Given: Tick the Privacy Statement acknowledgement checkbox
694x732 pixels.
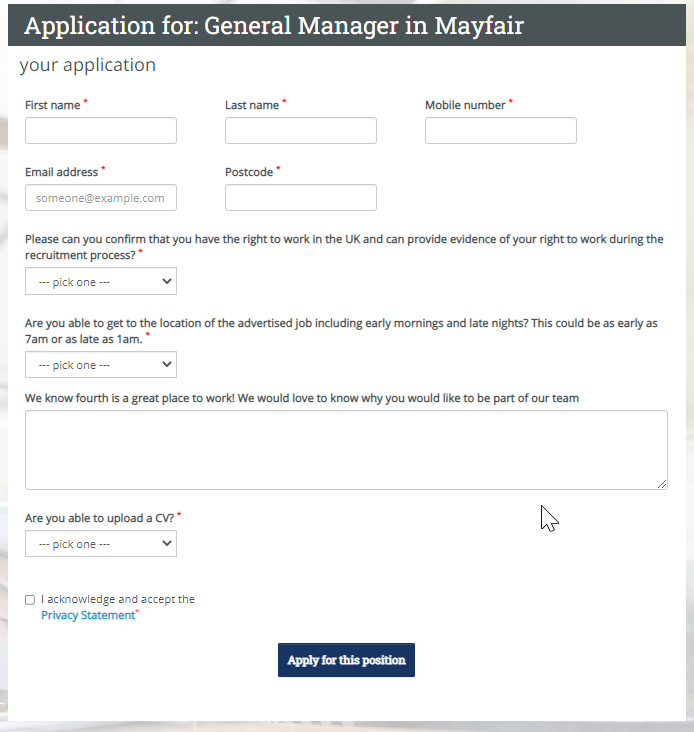Looking at the screenshot, I should click(30, 600).
